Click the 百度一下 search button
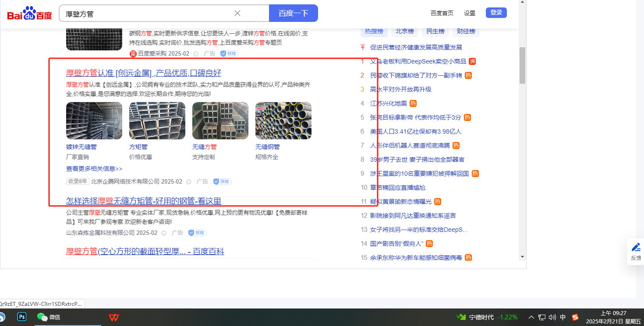The width and height of the screenshot is (644, 326). pyautogui.click(x=294, y=13)
